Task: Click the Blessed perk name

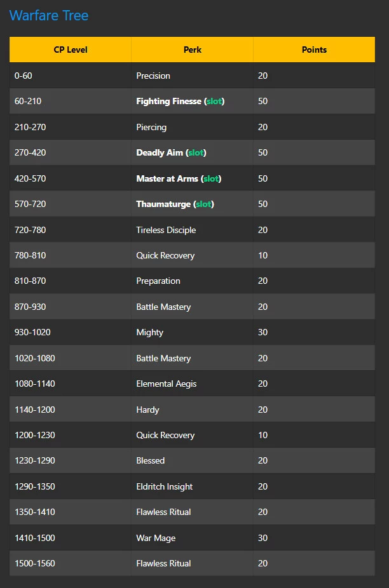Action: coord(151,461)
